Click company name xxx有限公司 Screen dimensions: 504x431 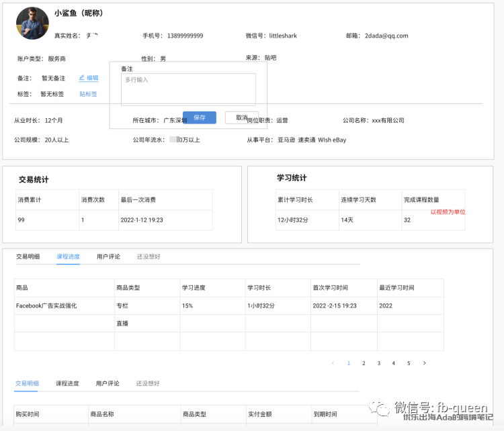[x=388, y=120]
